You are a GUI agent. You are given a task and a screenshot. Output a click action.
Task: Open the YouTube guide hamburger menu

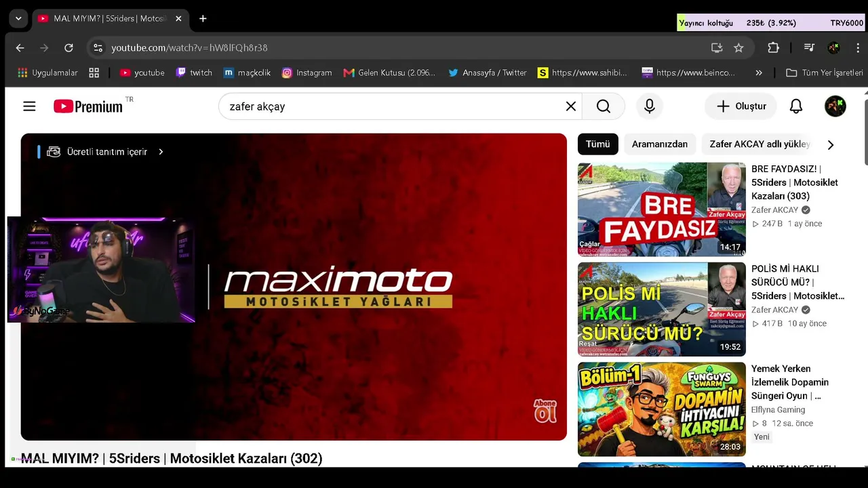29,106
